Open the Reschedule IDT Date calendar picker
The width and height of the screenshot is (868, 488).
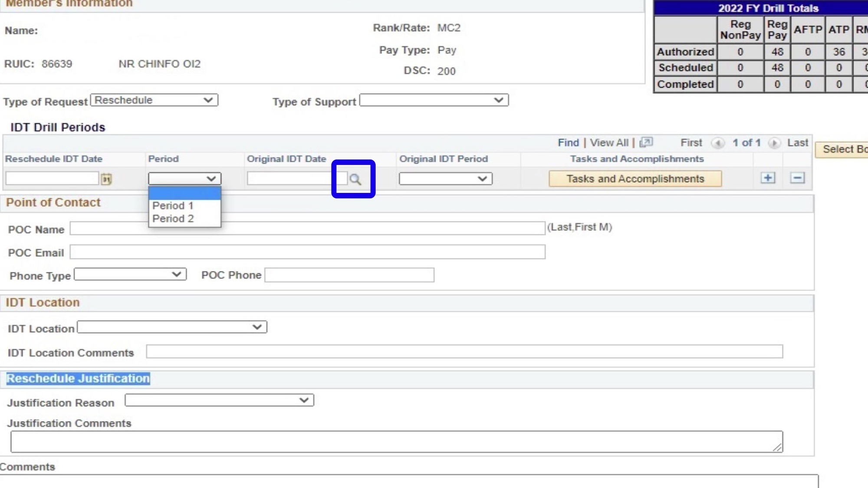click(x=106, y=179)
